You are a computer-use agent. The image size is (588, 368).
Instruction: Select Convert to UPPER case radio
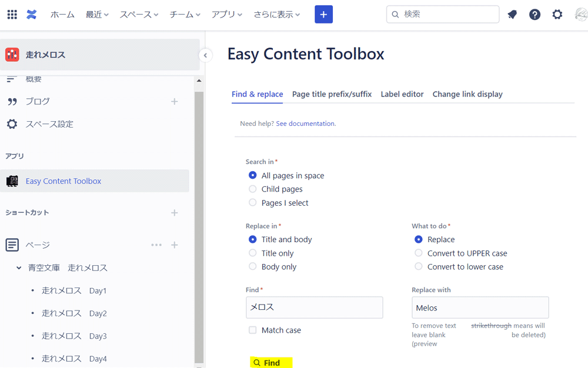click(x=419, y=253)
